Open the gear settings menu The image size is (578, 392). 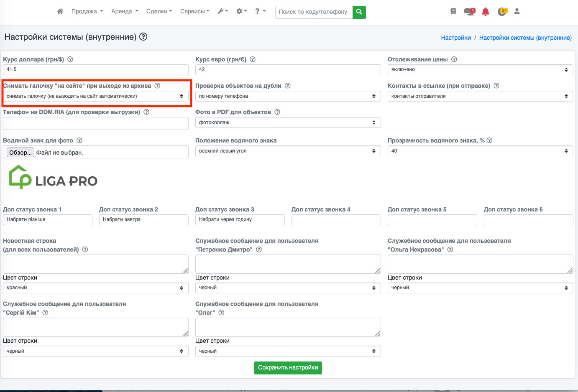click(x=241, y=11)
